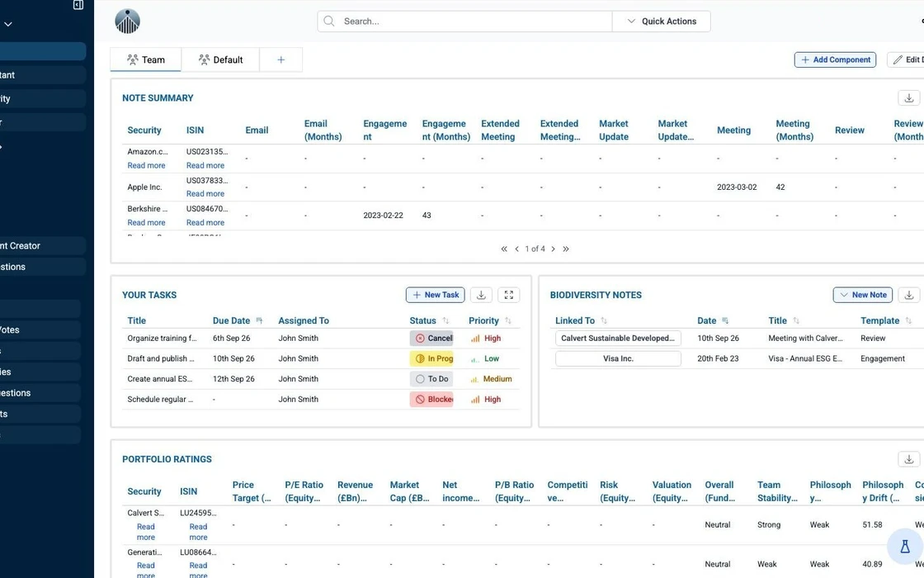Click Medium priority on Create annual task
The width and height of the screenshot is (924, 578).
(x=491, y=379)
